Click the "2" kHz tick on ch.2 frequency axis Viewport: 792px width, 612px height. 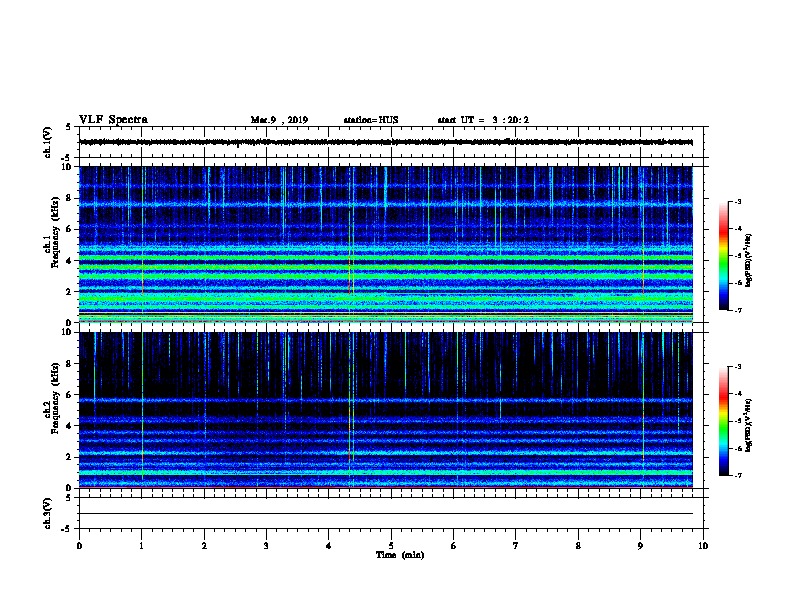pos(68,457)
